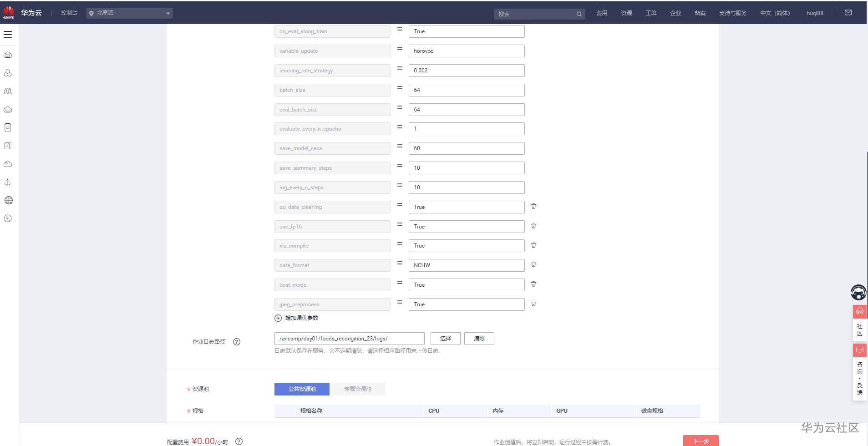Click the CPU column header
This screenshot has width=868, height=446.
pos(434,411)
